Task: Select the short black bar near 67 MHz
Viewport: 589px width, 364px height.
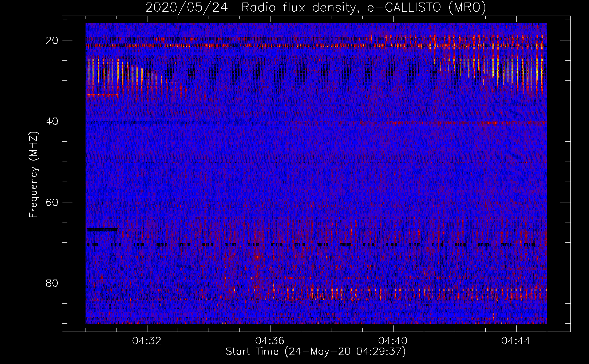Action: [102, 229]
